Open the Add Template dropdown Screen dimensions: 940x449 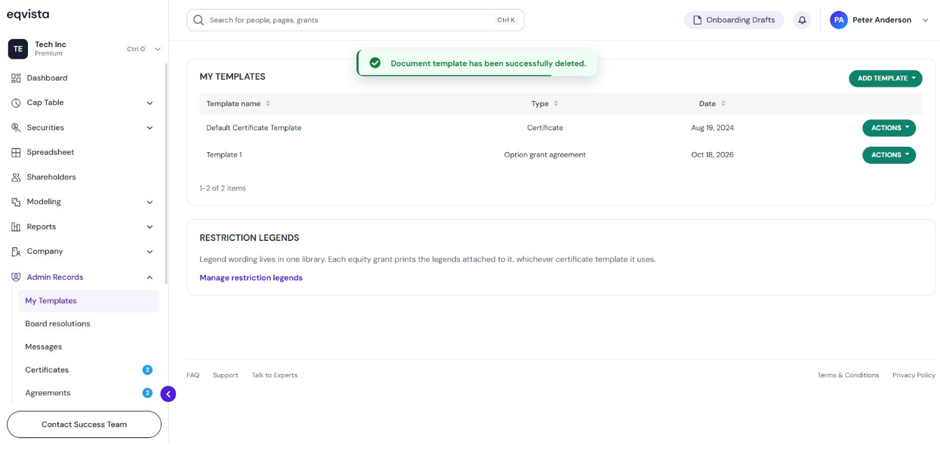click(885, 79)
